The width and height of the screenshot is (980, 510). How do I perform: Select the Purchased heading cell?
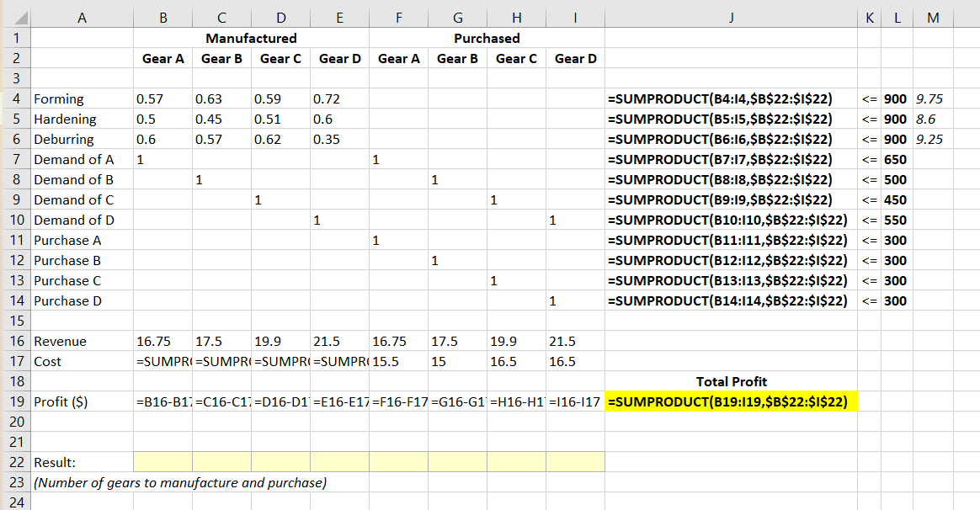tap(487, 38)
